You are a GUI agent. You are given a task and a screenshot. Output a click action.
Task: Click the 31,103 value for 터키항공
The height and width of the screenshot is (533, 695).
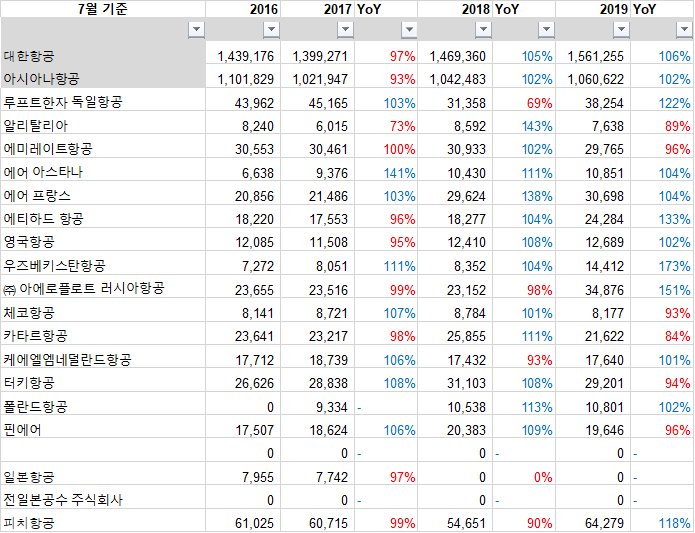click(x=466, y=383)
